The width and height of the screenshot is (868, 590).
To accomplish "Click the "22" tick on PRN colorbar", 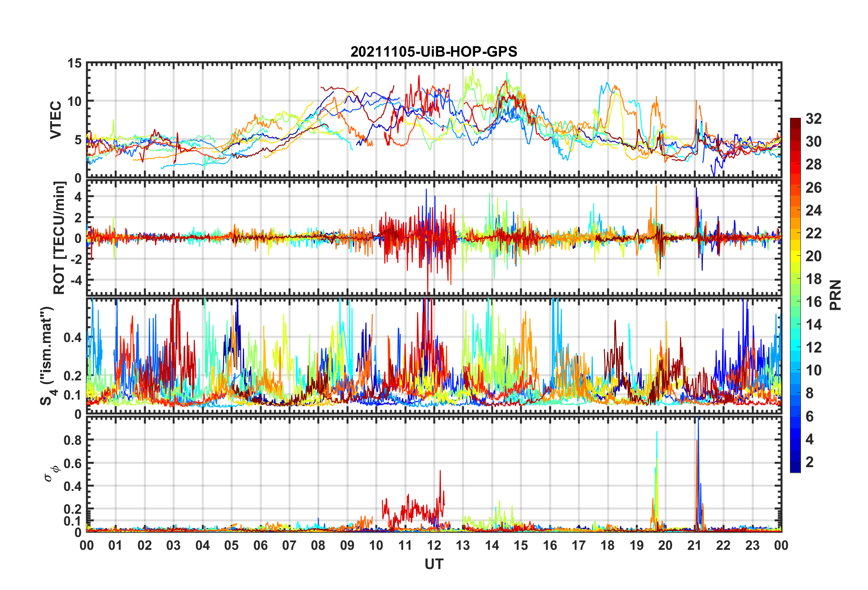I will click(813, 233).
